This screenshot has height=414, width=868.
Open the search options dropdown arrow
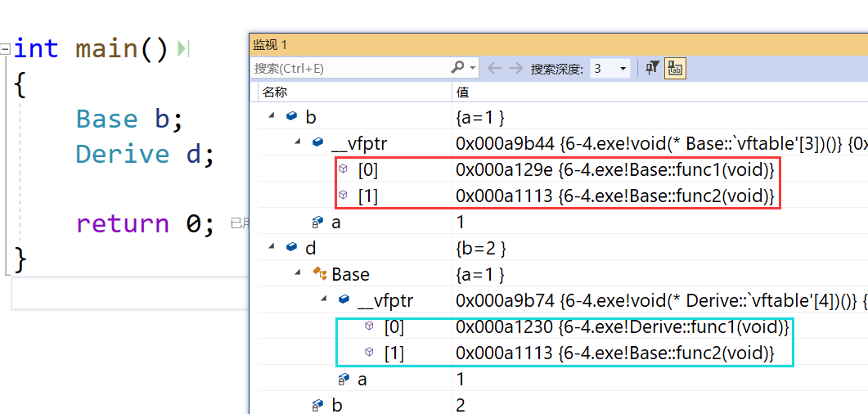(x=473, y=68)
